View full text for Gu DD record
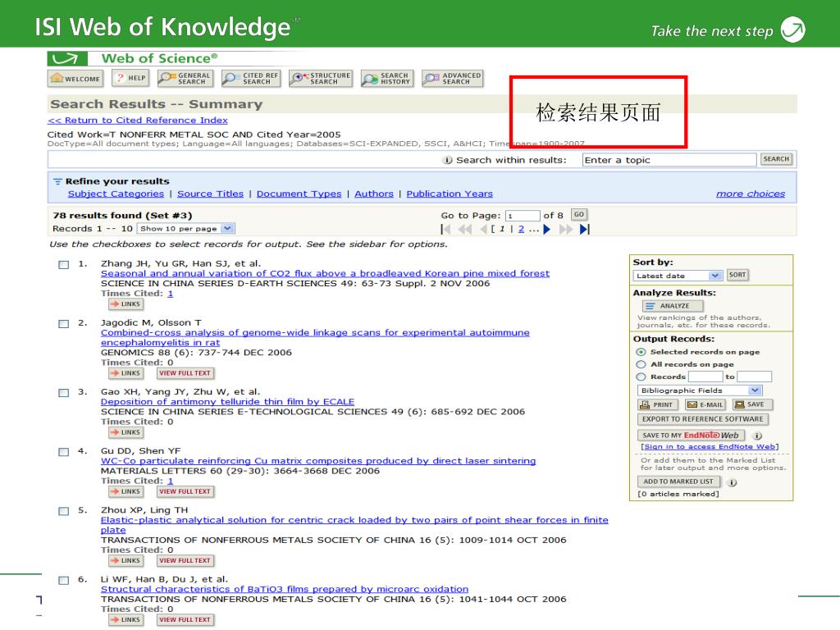 coord(185,491)
